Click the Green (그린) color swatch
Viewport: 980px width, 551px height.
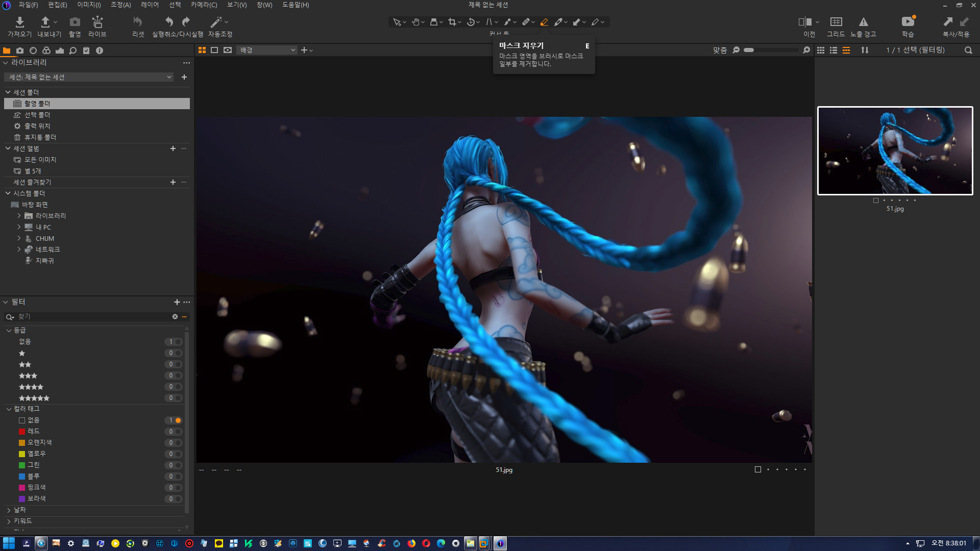tap(22, 465)
